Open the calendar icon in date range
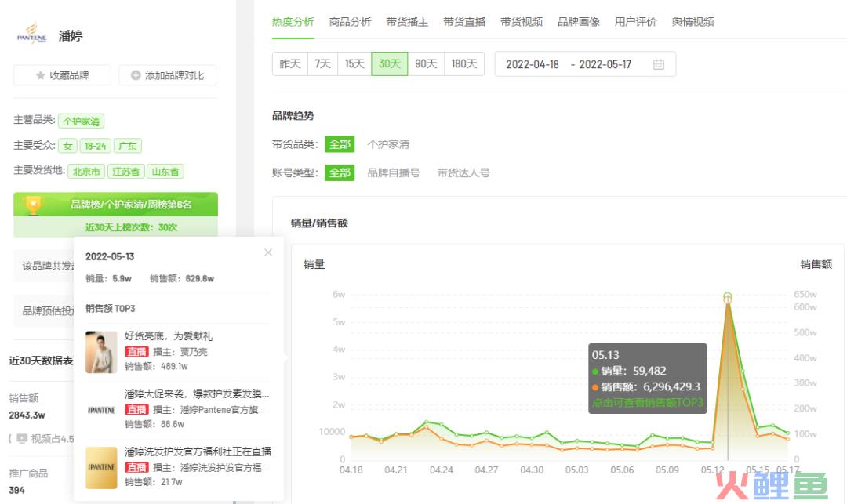The height and width of the screenshot is (504, 847). pos(659,64)
